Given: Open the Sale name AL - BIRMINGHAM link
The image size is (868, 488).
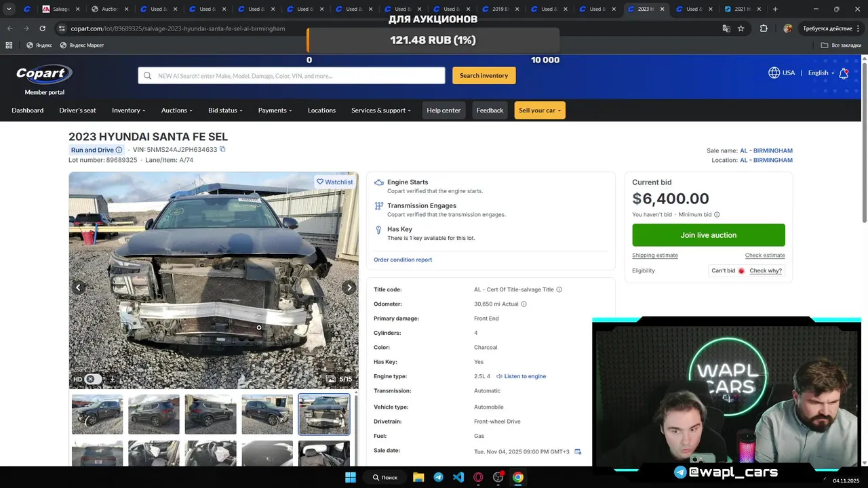Looking at the screenshot, I should pos(766,150).
